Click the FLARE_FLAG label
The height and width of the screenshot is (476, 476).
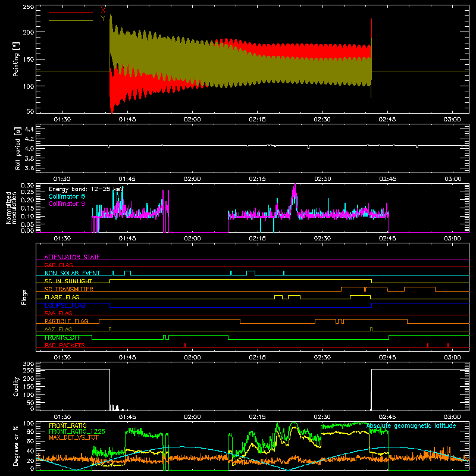click(x=62, y=297)
